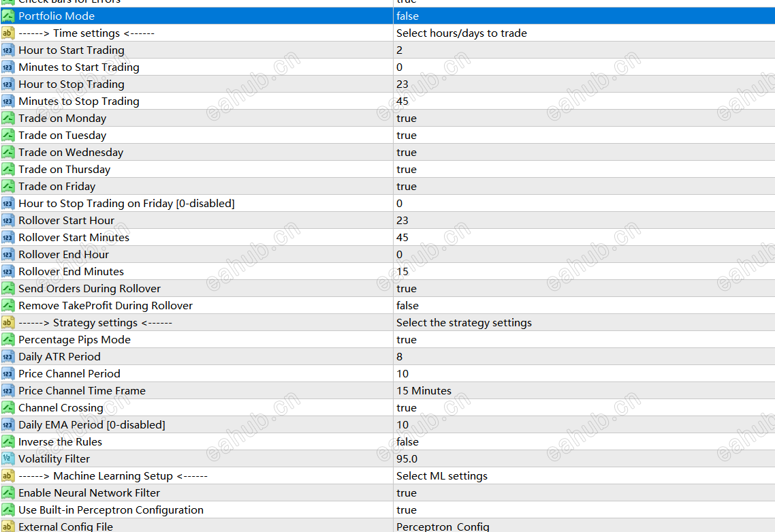The image size is (775, 532).
Task: Click the Volatility Filter double-type icon
Action: [8, 459]
